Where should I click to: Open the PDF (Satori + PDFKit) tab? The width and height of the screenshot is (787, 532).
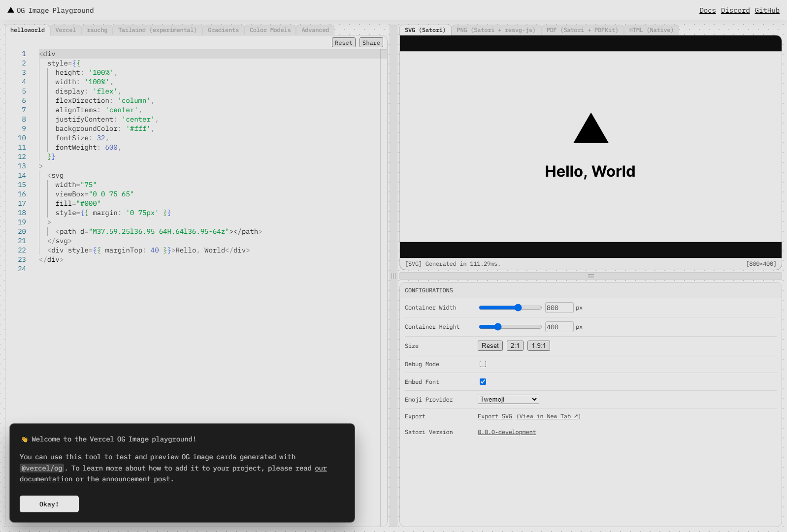(582, 30)
